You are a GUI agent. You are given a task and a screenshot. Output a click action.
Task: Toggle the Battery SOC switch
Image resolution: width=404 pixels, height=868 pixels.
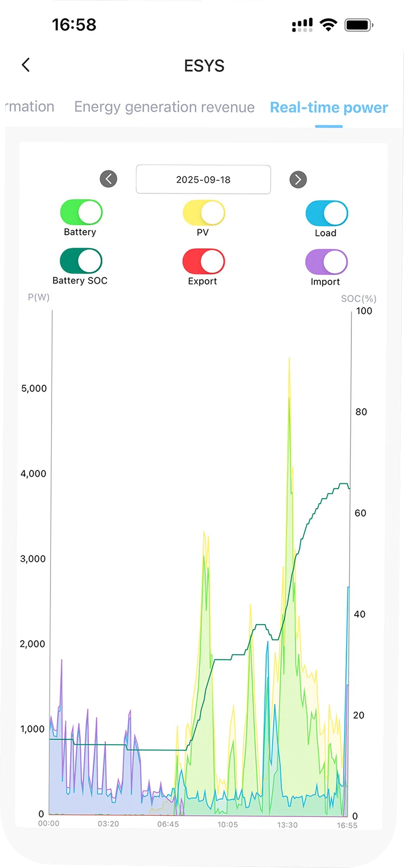tap(81, 261)
